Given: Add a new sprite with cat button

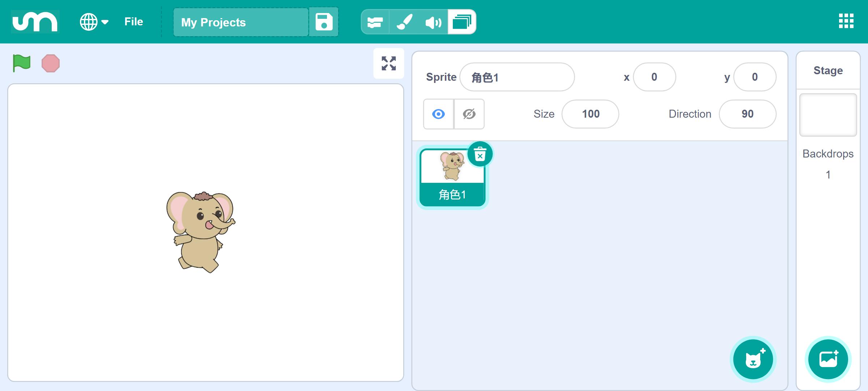Looking at the screenshot, I should tap(753, 359).
